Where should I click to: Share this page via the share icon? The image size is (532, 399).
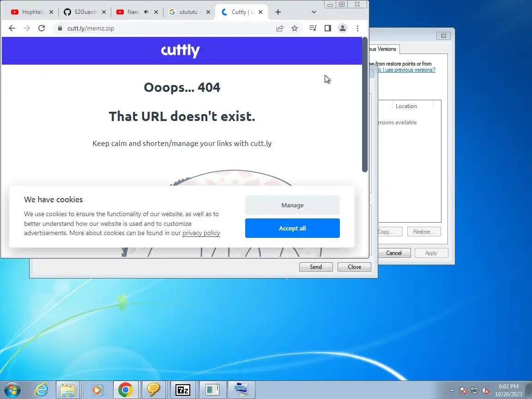coord(280,28)
